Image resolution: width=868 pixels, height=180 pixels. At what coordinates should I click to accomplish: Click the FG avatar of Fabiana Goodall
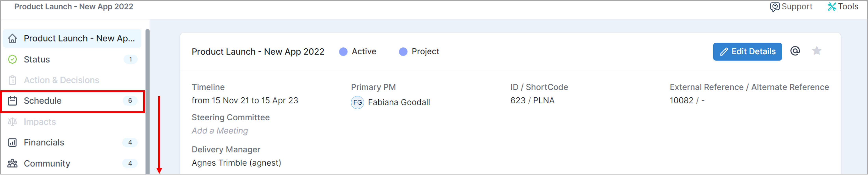tap(358, 102)
